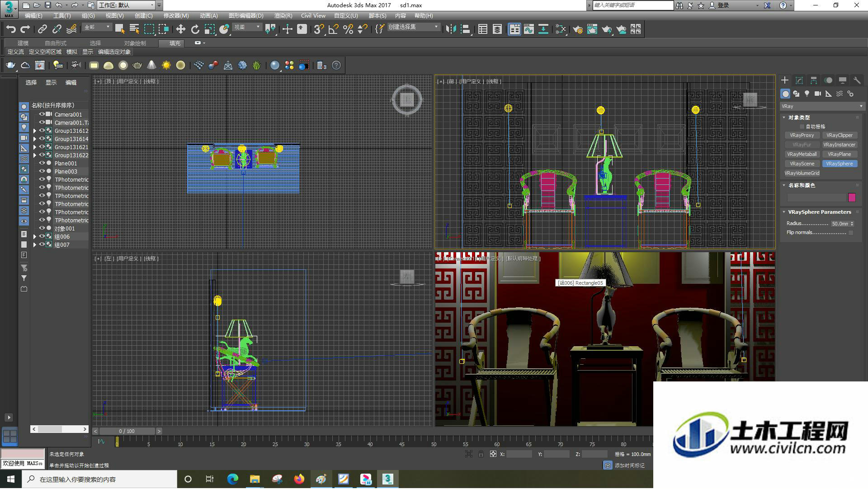This screenshot has height=489, width=868.
Task: Open the Civil View menu
Action: point(313,16)
